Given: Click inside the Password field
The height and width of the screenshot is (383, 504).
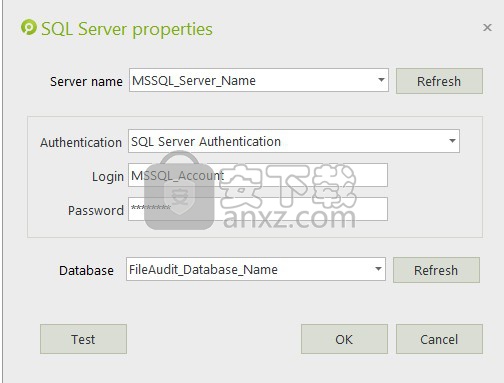Looking at the screenshot, I should coord(258,209).
